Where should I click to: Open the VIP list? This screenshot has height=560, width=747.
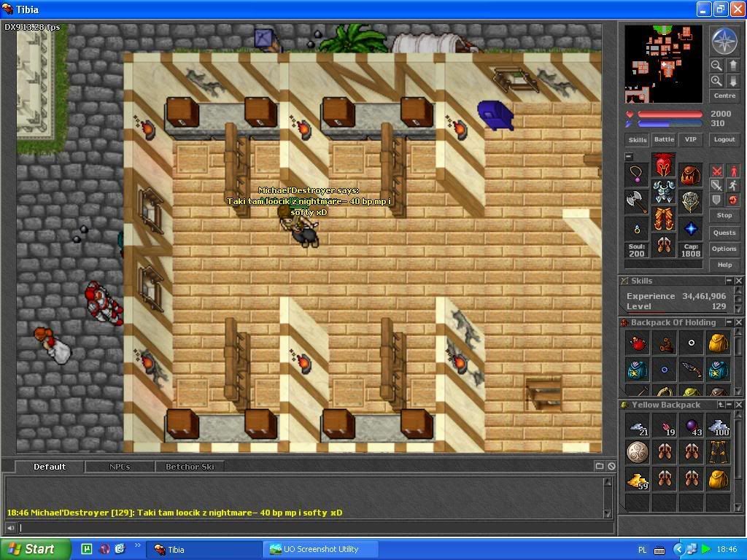point(691,139)
